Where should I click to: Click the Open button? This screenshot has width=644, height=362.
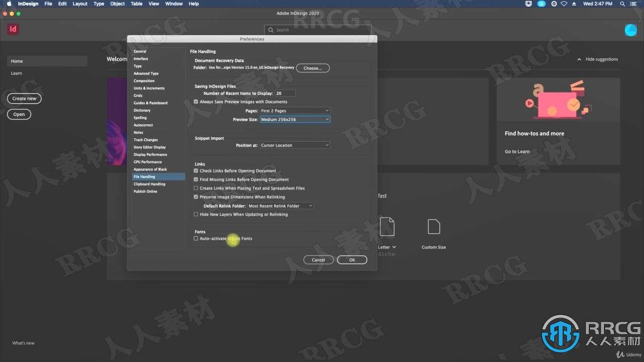pyautogui.click(x=19, y=114)
